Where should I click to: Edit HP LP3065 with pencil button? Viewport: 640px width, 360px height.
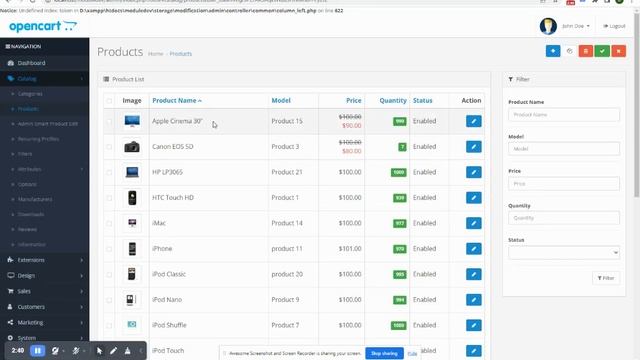point(473,172)
